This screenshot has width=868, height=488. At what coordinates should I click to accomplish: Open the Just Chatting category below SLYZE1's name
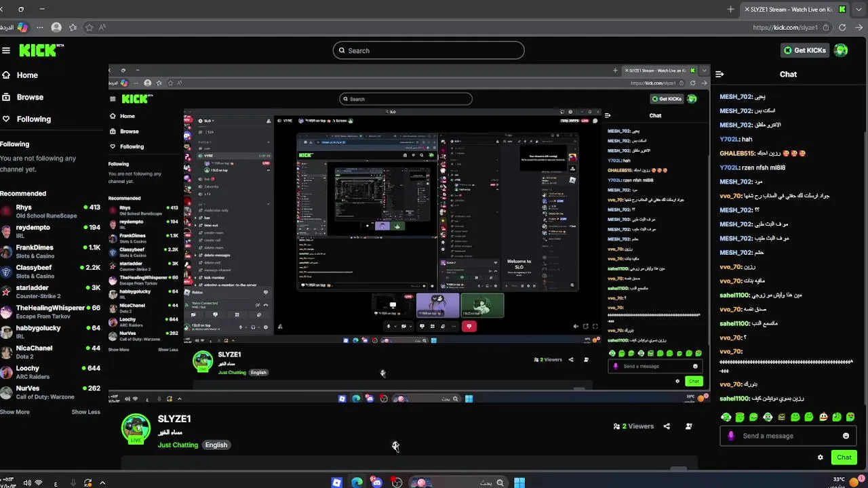tap(178, 445)
